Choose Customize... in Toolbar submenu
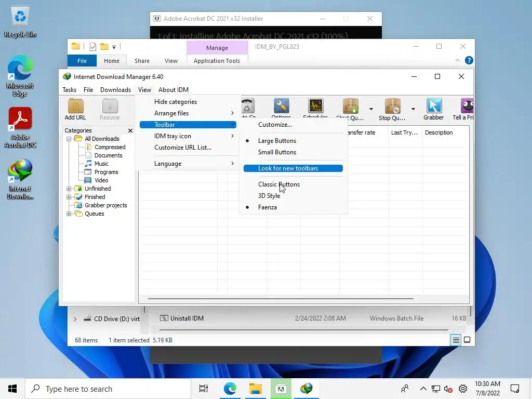Viewport: 532px width, 399px height. (293, 125)
